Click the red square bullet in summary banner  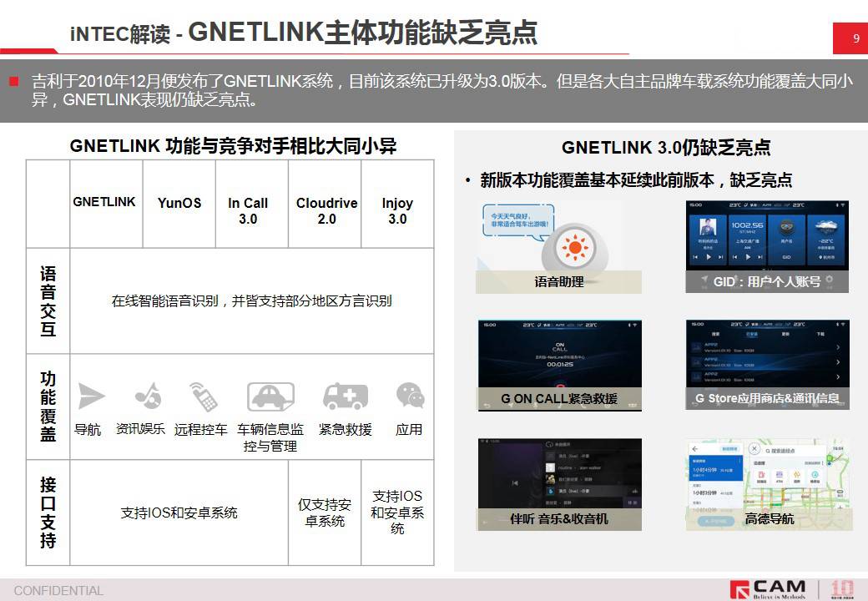click(14, 82)
